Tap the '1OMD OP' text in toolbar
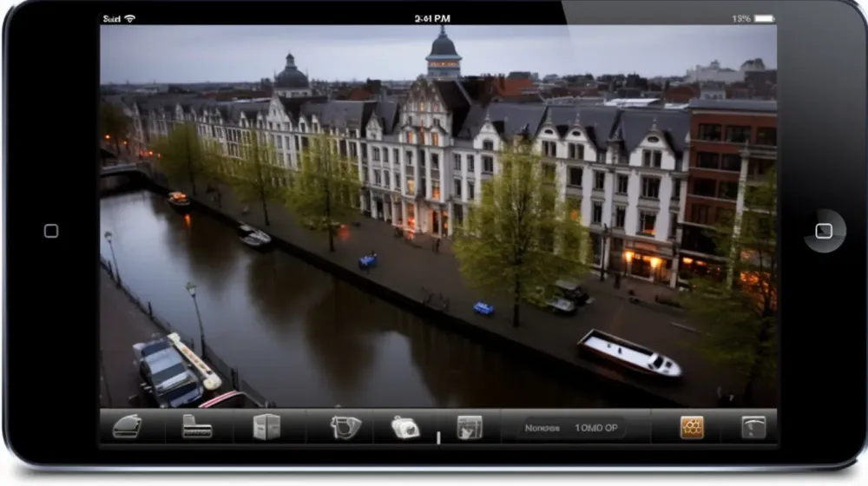Screen dimensions: 868x486 tap(596, 428)
